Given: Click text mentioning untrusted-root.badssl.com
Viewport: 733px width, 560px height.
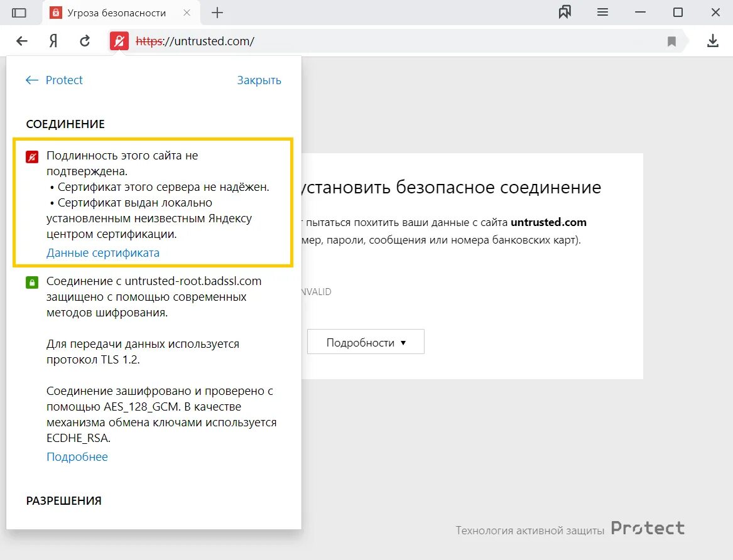Looking at the screenshot, I should pyautogui.click(x=154, y=296).
